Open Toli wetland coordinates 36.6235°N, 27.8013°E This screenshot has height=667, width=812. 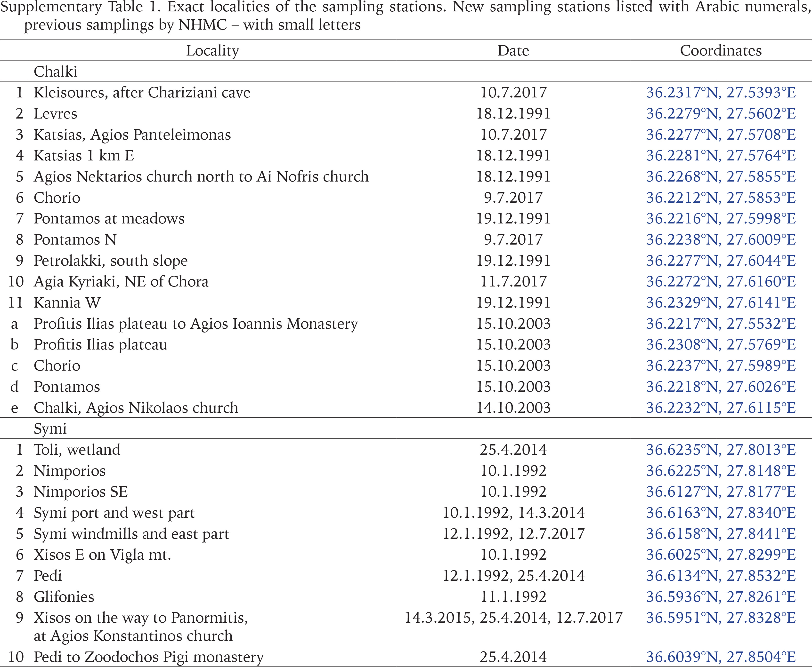tap(721, 450)
